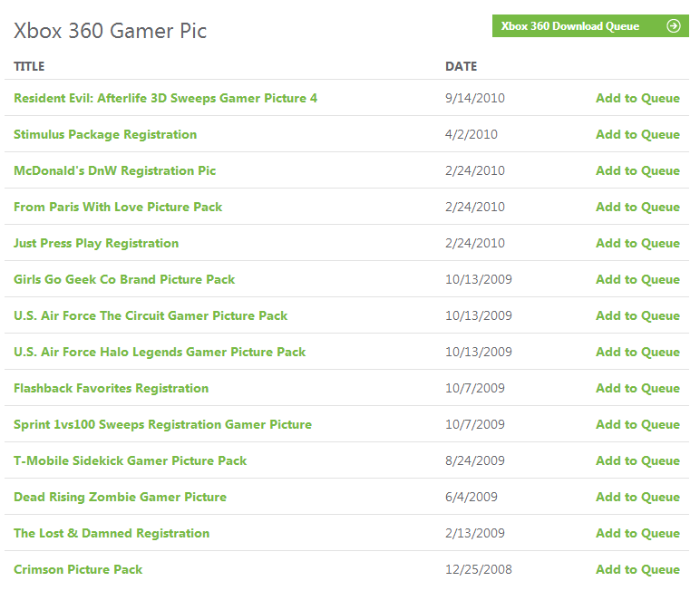Screen dimensions: 700x610
Task: Add Dead Rising Zombie Gamer Picture to queue
Action: point(637,497)
